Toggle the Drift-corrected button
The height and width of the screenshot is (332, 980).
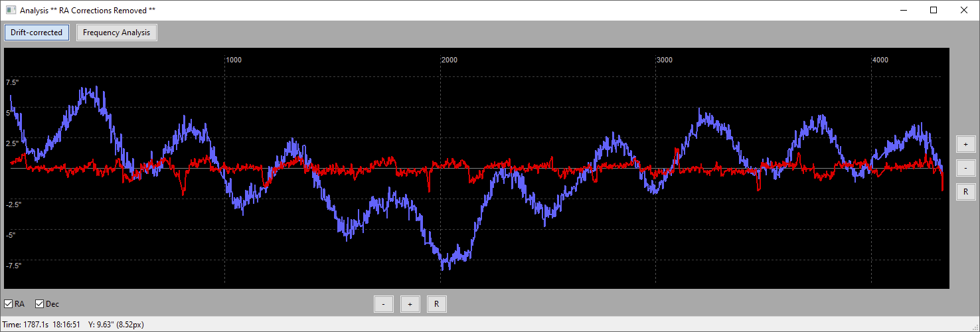pyautogui.click(x=37, y=33)
